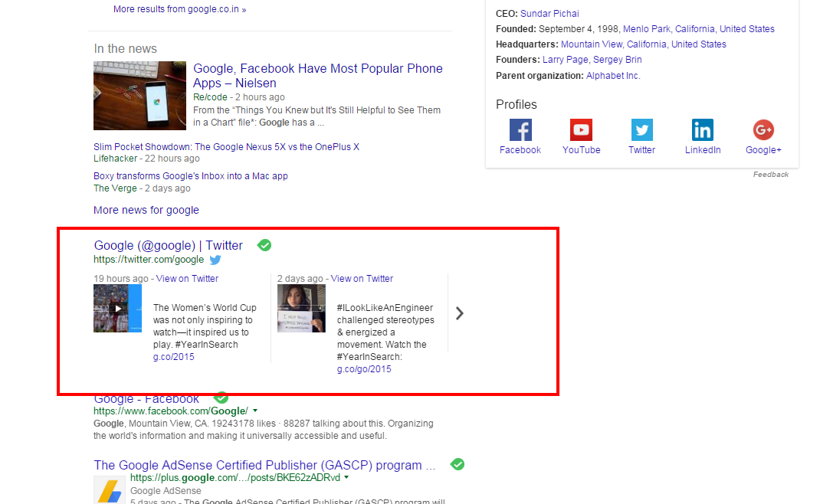Open the Facebook profile icon
Viewport: 820px width, 504px height.
[520, 129]
